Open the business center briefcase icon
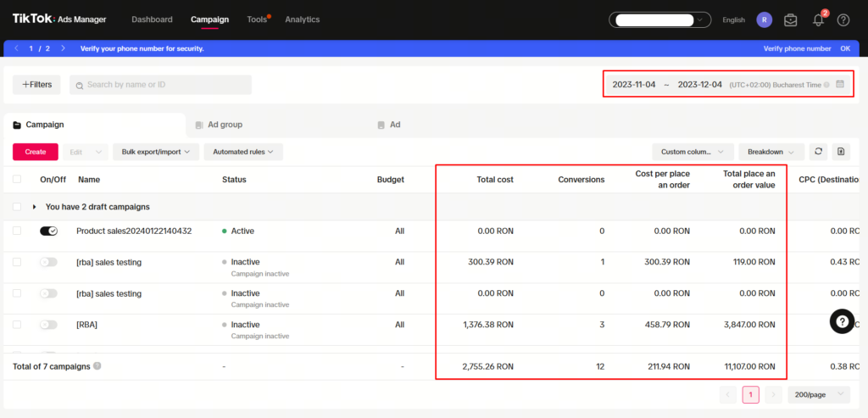Image resolution: width=868 pixels, height=418 pixels. (791, 20)
